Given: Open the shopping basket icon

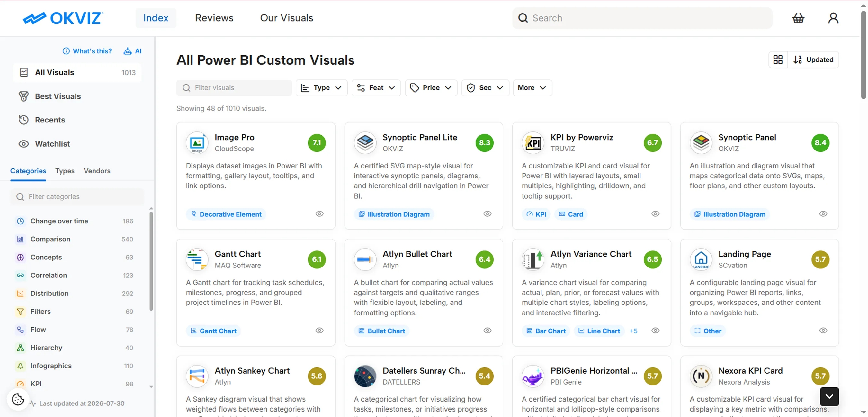Looking at the screenshot, I should [x=798, y=18].
